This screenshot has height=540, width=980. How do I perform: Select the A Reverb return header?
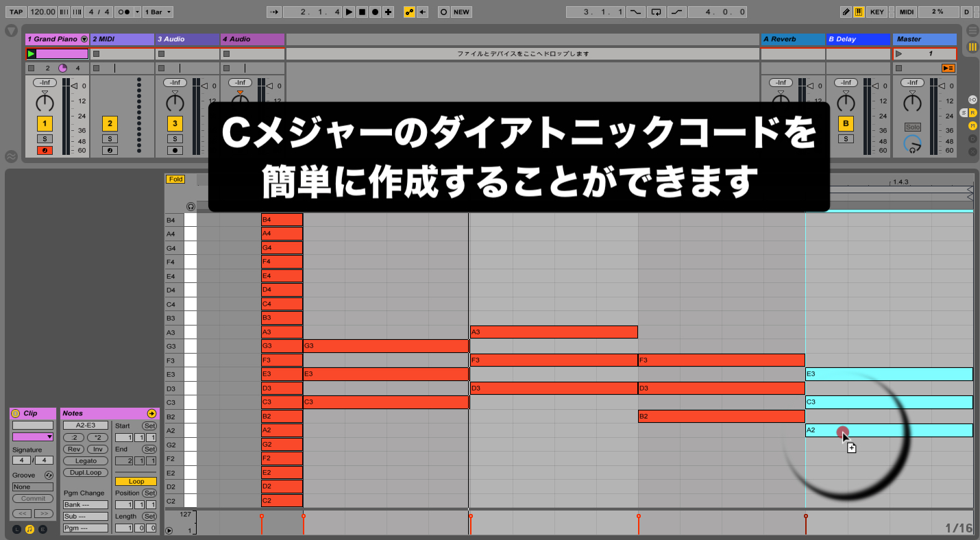(x=793, y=39)
